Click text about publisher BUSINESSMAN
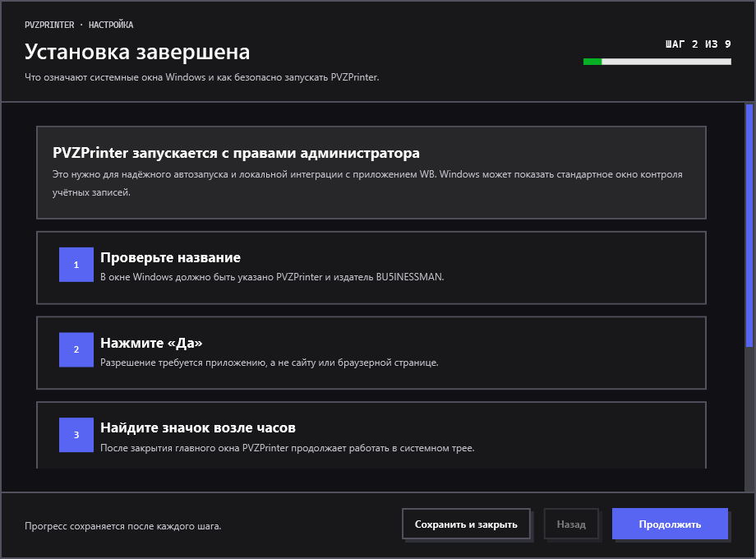The width and height of the screenshot is (756, 559). [272, 277]
